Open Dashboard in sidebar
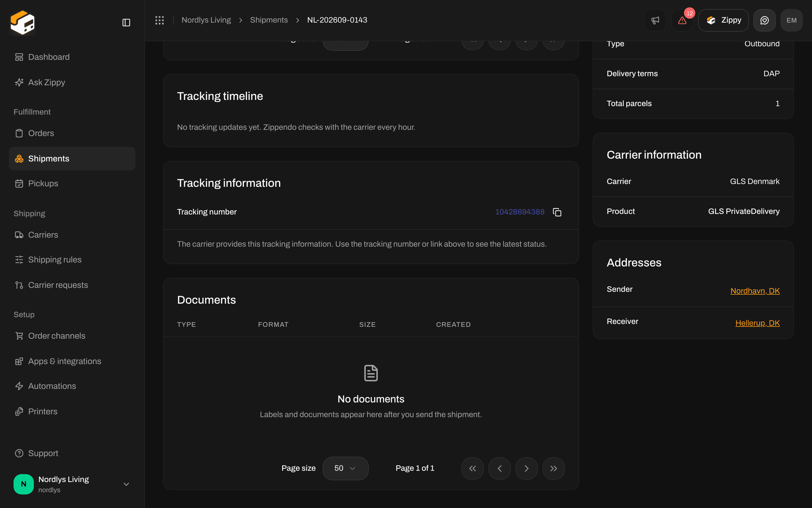Image resolution: width=812 pixels, height=508 pixels. coord(72,57)
